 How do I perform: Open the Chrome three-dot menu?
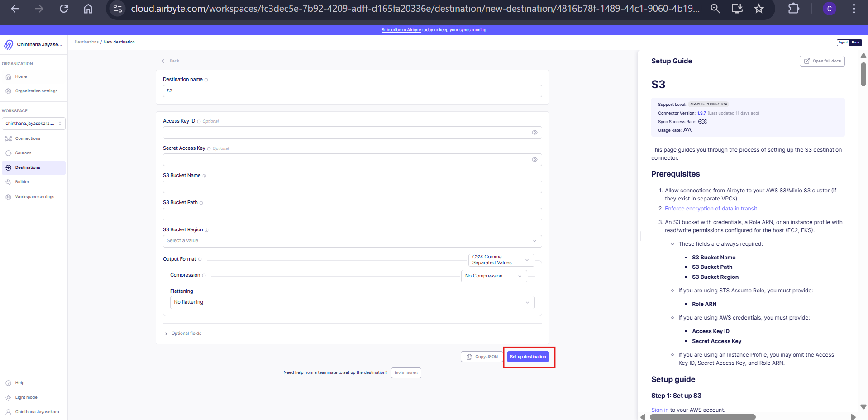854,9
